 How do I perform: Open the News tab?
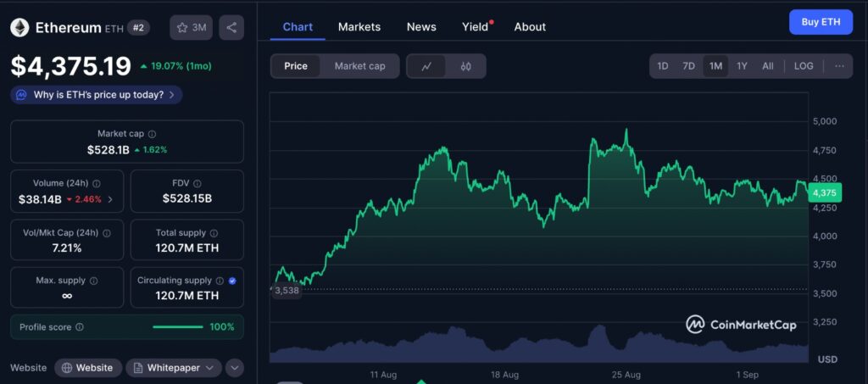point(421,26)
